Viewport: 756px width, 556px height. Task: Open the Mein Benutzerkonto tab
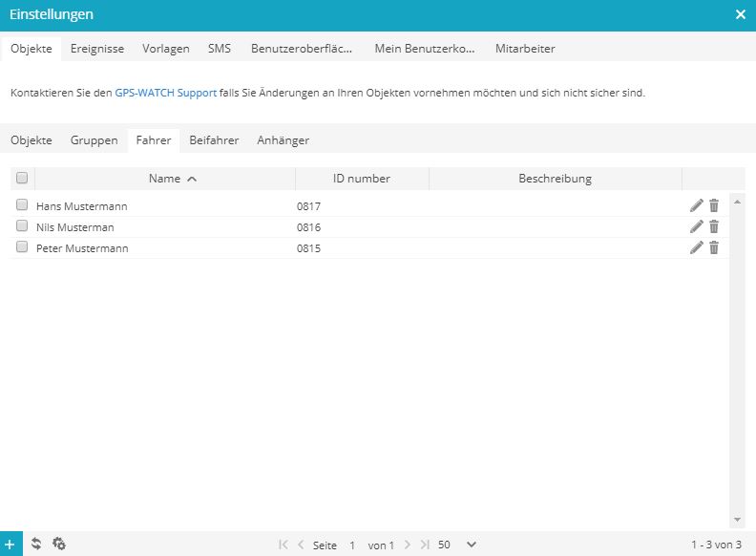424,49
